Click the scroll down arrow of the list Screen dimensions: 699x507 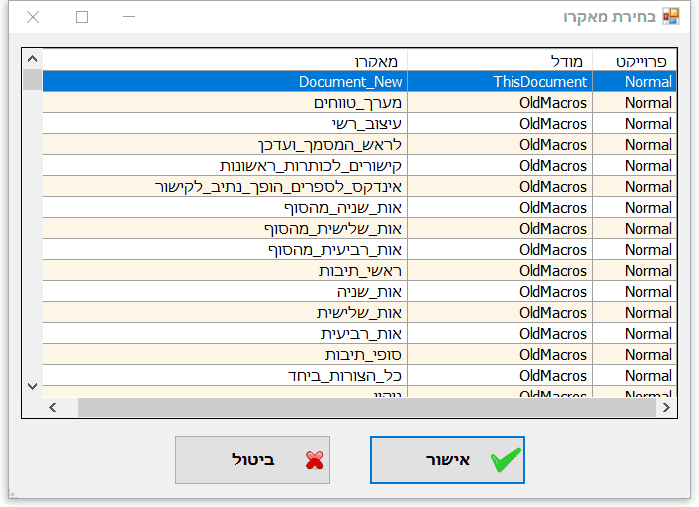[33, 386]
